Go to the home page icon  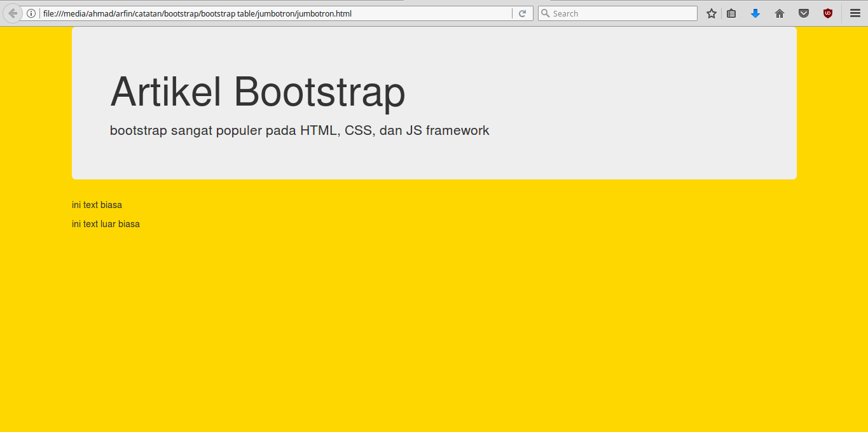[x=780, y=13]
